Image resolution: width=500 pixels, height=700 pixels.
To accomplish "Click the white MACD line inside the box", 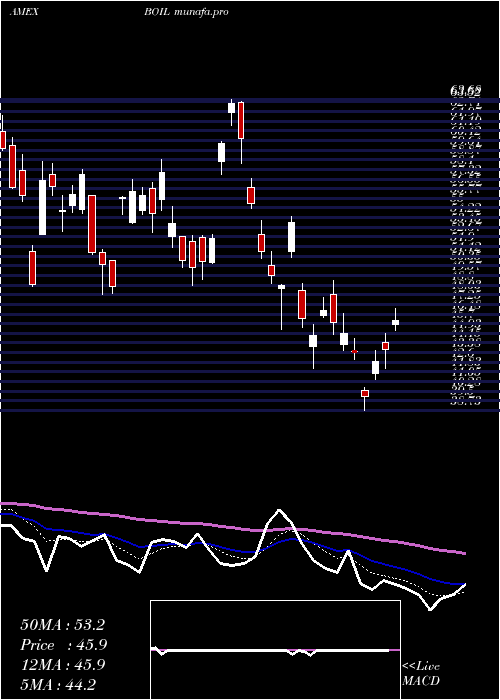I will coord(270,650).
